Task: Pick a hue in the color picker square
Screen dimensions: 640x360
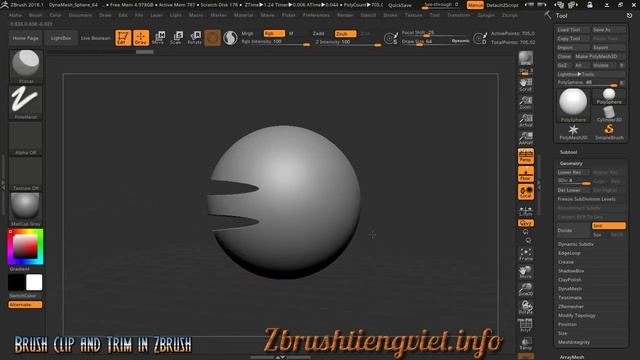Action: click(x=25, y=247)
